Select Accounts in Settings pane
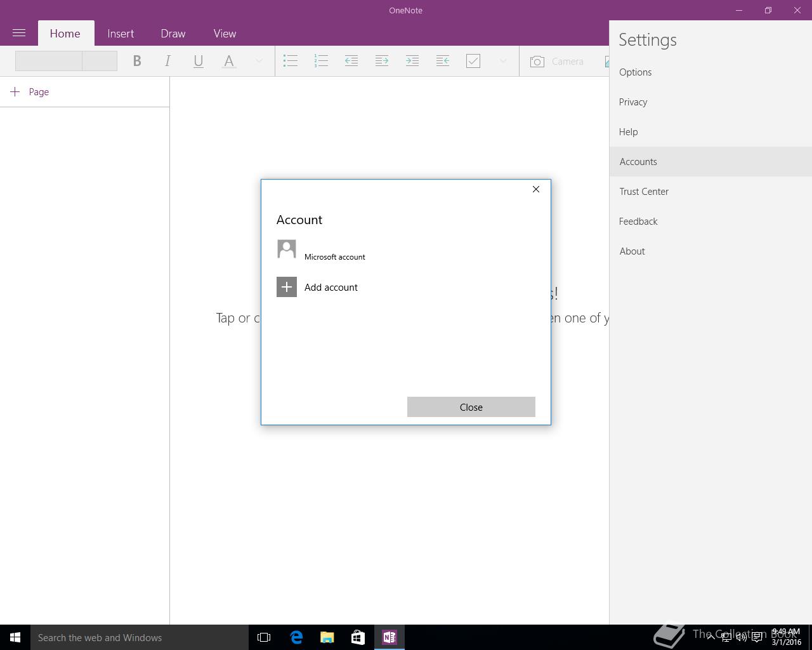This screenshot has width=812, height=650. [710, 162]
